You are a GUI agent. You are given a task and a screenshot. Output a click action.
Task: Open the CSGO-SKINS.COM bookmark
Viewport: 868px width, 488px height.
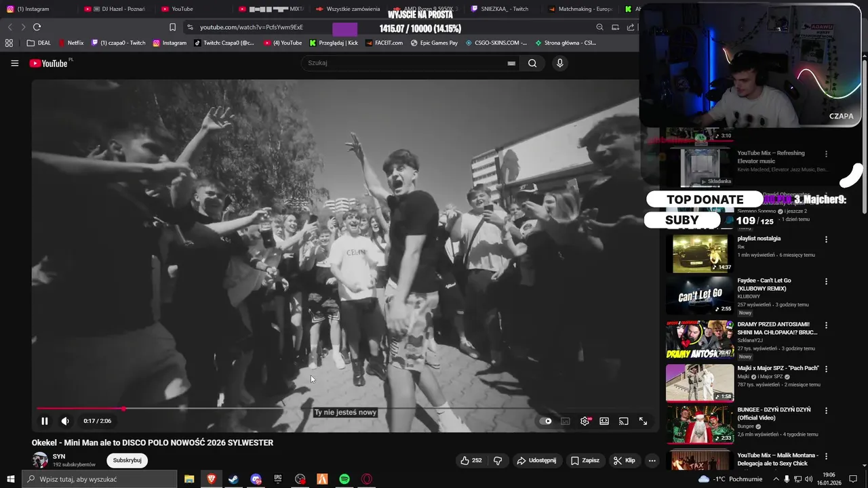[496, 43]
